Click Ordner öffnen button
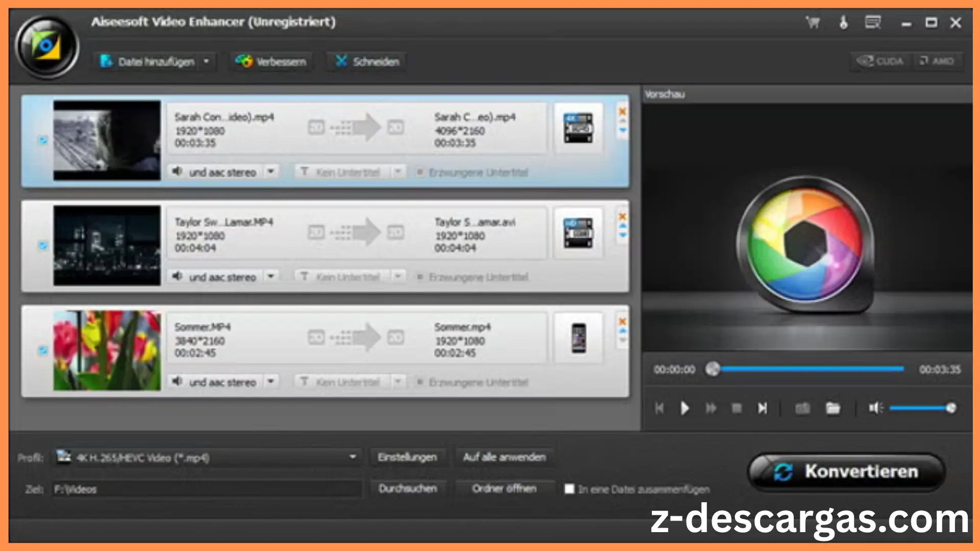The width and height of the screenshot is (980, 551). 504,489
